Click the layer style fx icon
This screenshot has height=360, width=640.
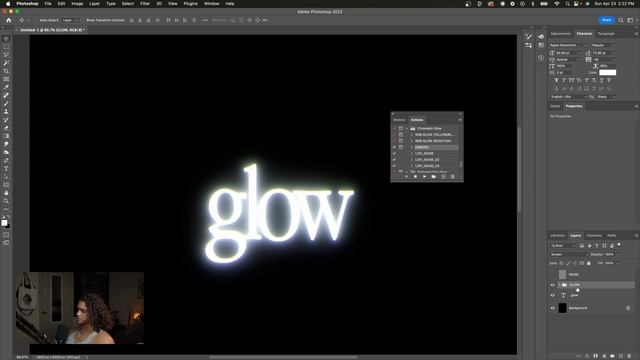click(587, 356)
